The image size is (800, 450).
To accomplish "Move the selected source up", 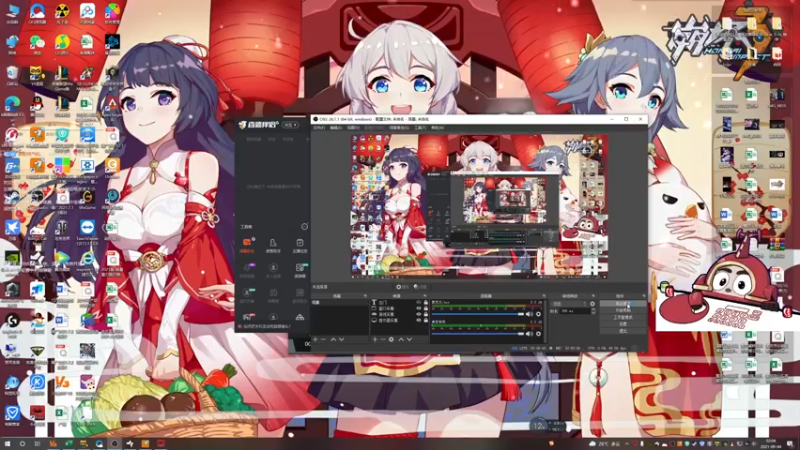I will pyautogui.click(x=402, y=339).
